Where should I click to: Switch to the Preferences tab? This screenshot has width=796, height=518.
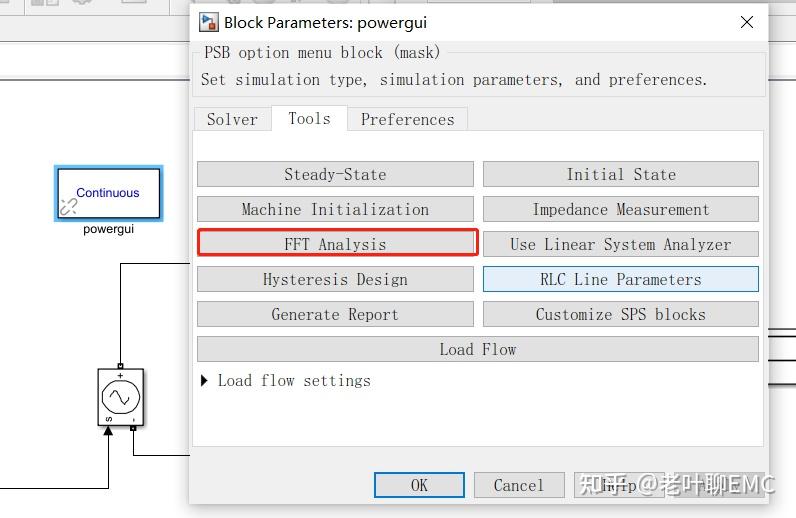407,119
